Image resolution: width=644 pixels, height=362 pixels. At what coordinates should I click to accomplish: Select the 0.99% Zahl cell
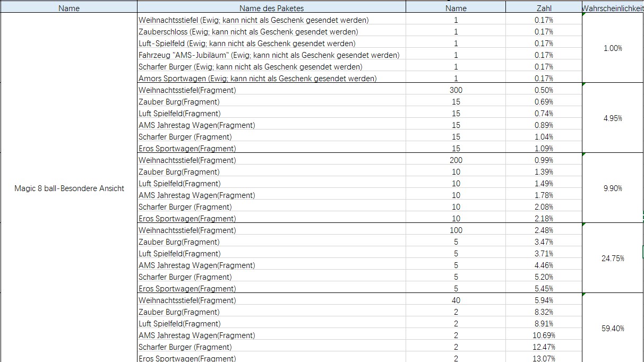(544, 160)
